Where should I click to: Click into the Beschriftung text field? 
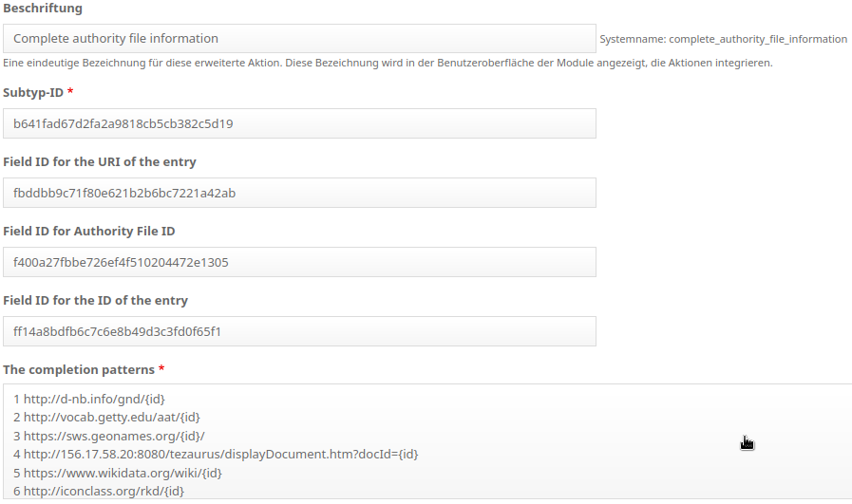point(299,39)
